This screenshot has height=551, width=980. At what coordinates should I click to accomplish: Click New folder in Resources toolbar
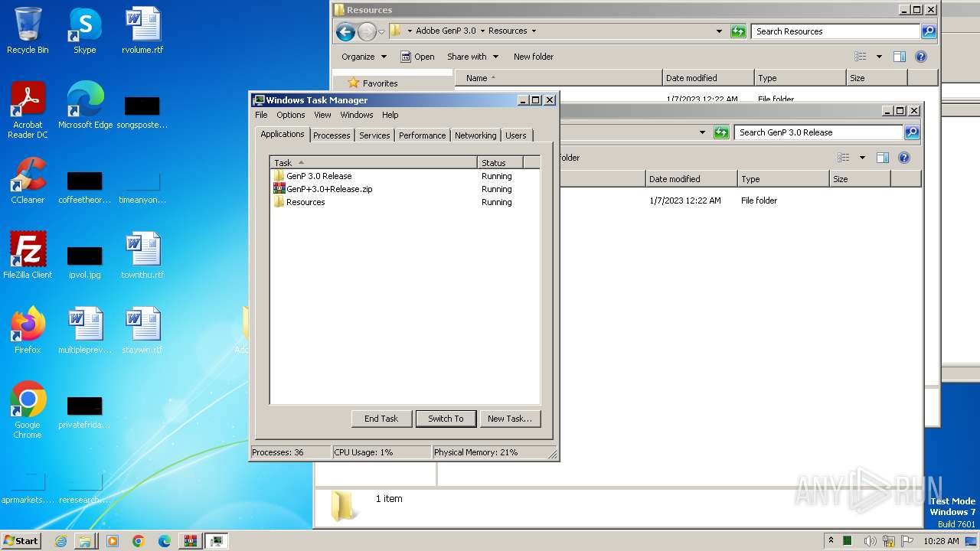pyautogui.click(x=534, y=57)
